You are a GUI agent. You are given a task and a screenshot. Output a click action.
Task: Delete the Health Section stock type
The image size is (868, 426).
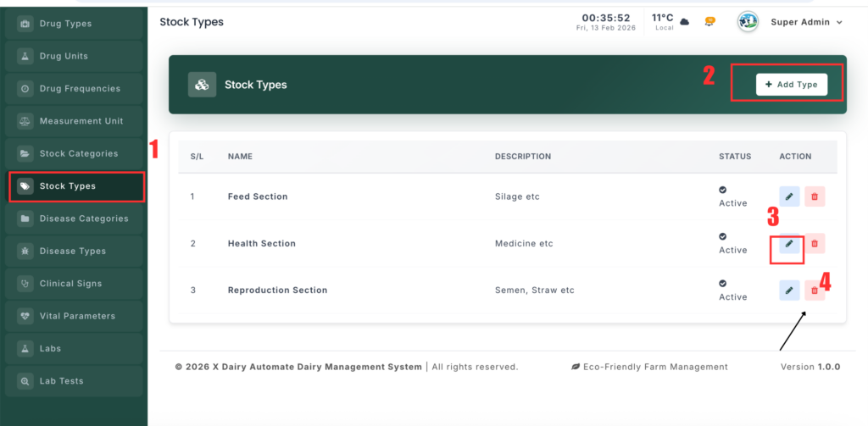[x=815, y=244]
